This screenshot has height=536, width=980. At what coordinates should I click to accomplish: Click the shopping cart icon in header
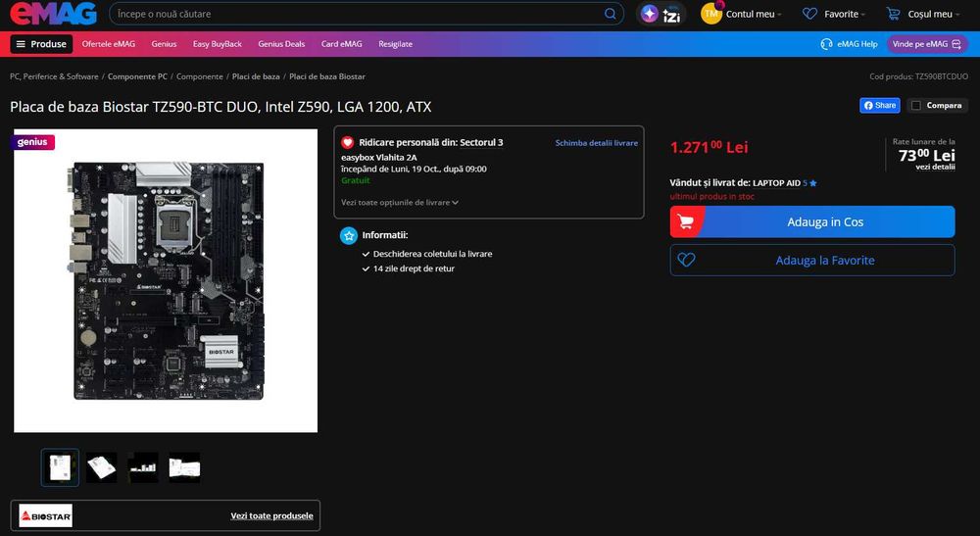[x=893, y=14]
